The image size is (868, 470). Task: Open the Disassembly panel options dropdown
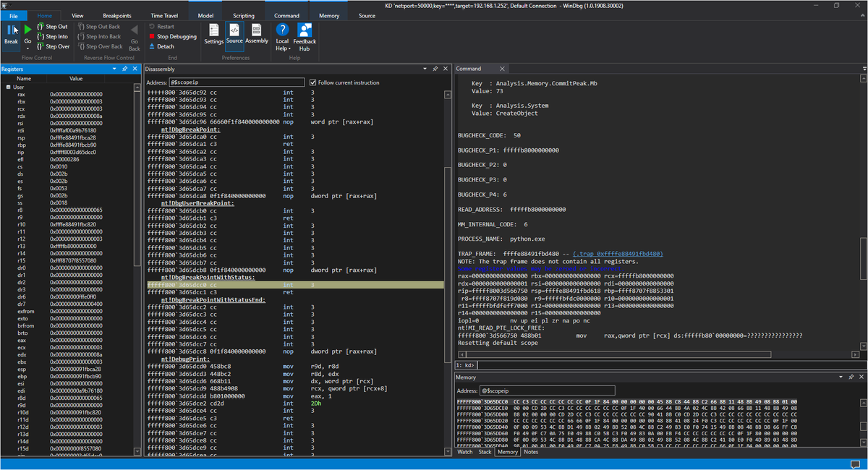pyautogui.click(x=425, y=69)
